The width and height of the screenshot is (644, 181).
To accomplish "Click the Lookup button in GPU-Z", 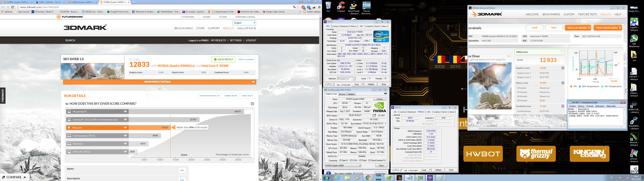I will tap(380, 99).
